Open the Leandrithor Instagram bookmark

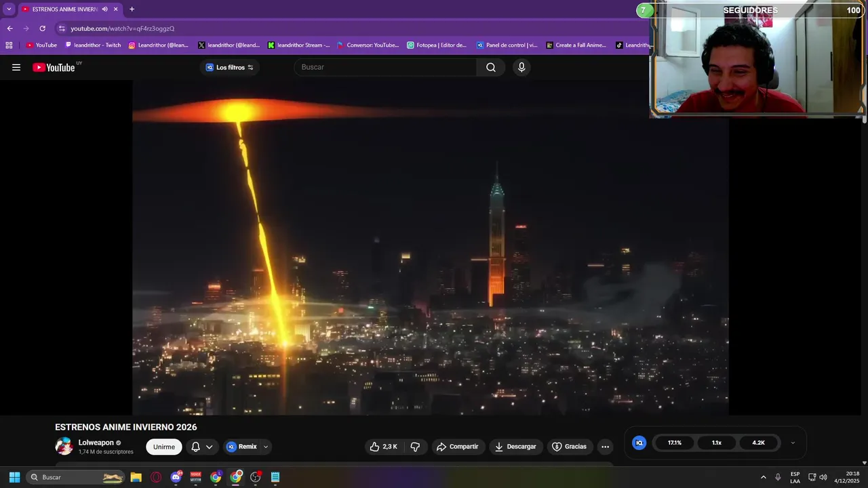(x=158, y=45)
